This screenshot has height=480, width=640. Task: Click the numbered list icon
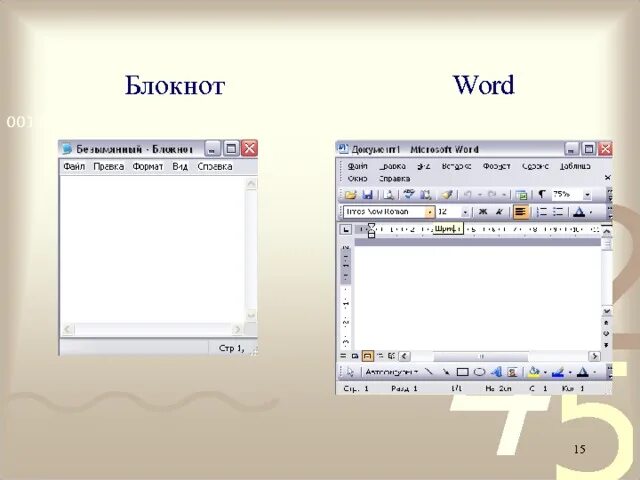(542, 212)
